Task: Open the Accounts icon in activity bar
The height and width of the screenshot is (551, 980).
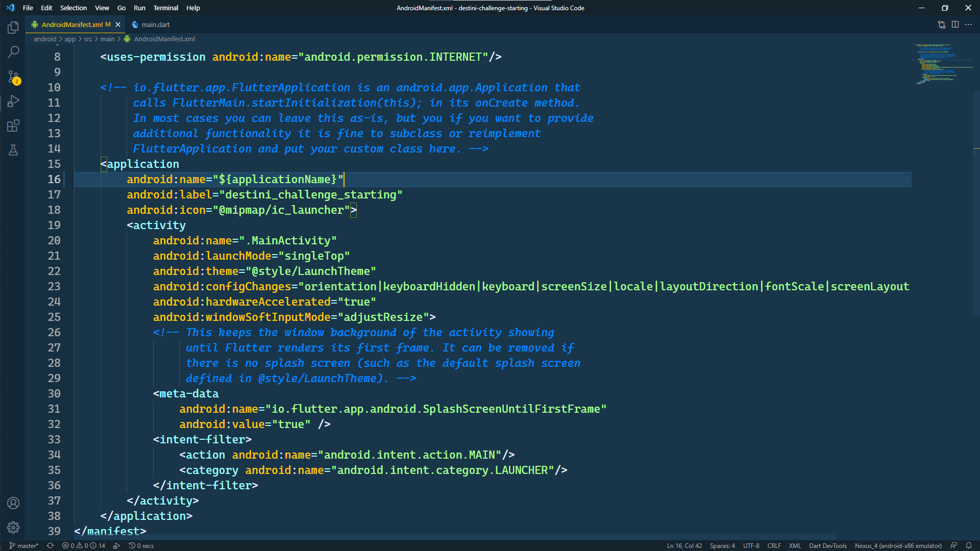Action: tap(13, 503)
